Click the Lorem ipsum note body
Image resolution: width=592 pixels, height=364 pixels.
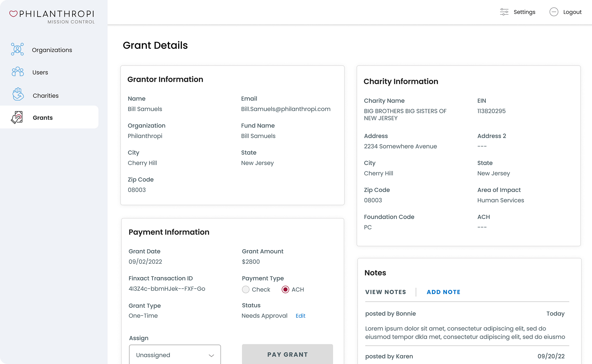pos(465,333)
